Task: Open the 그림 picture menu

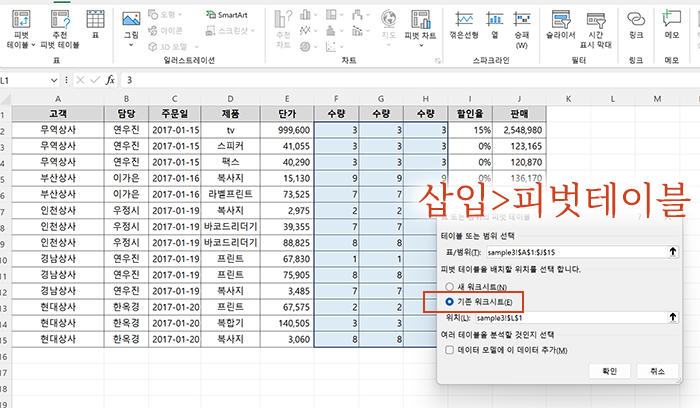Action: pyautogui.click(x=131, y=29)
